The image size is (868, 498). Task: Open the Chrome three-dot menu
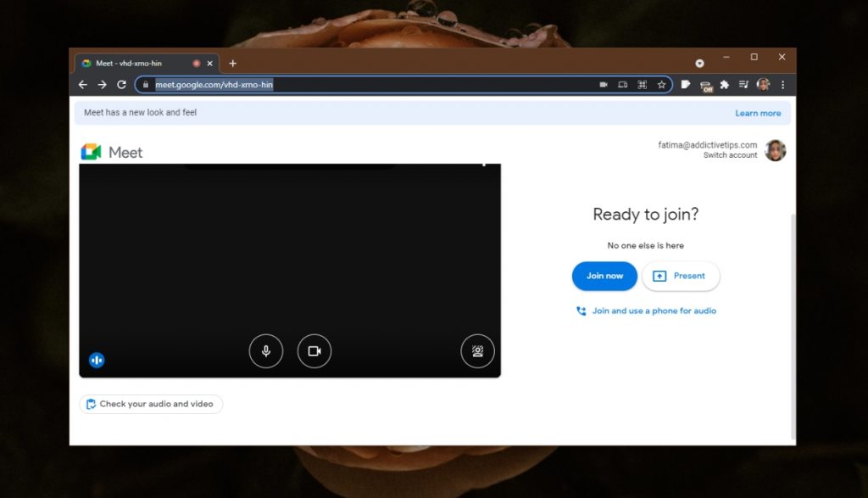pos(782,84)
